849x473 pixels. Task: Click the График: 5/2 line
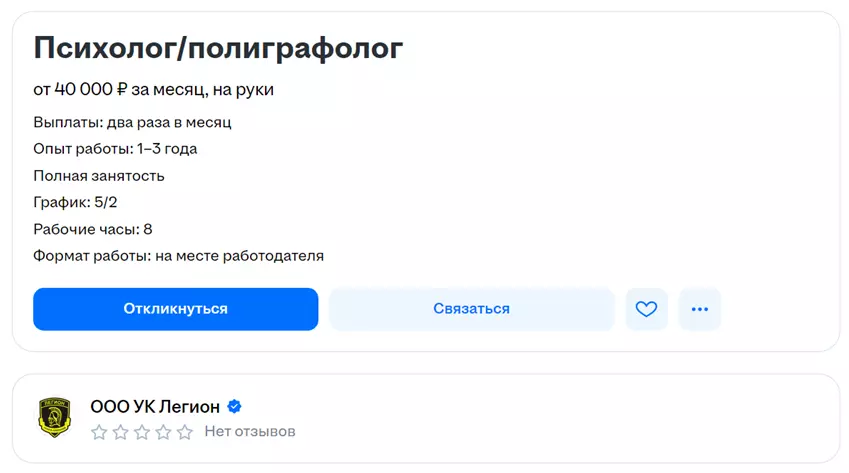tap(75, 202)
